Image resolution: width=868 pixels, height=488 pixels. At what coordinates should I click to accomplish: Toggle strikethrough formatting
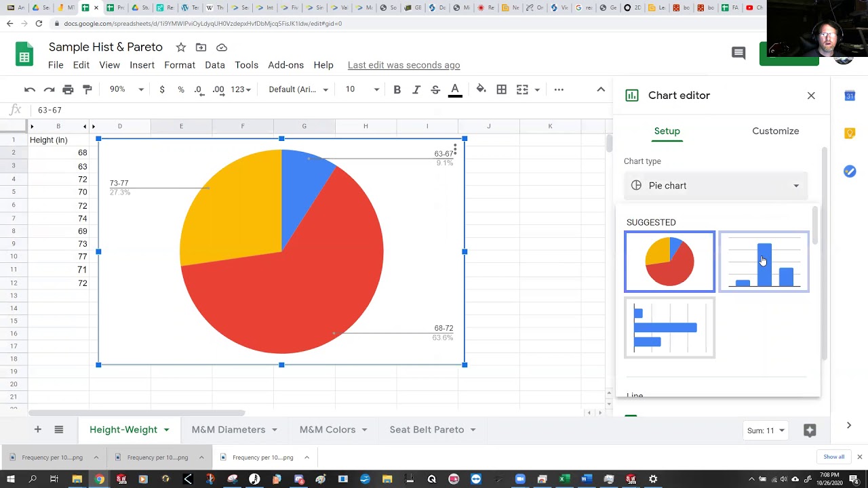(x=435, y=89)
